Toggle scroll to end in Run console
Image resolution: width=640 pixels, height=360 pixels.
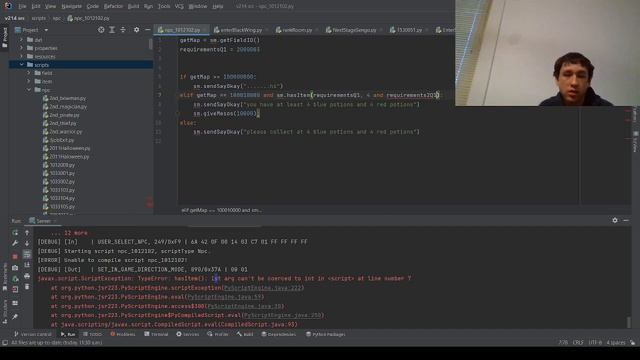pyautogui.click(x=27, y=265)
